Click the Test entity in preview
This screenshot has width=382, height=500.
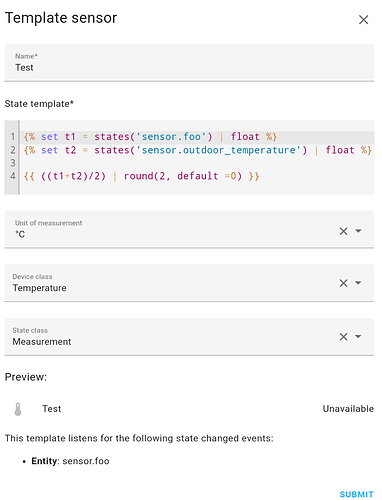(x=52, y=409)
